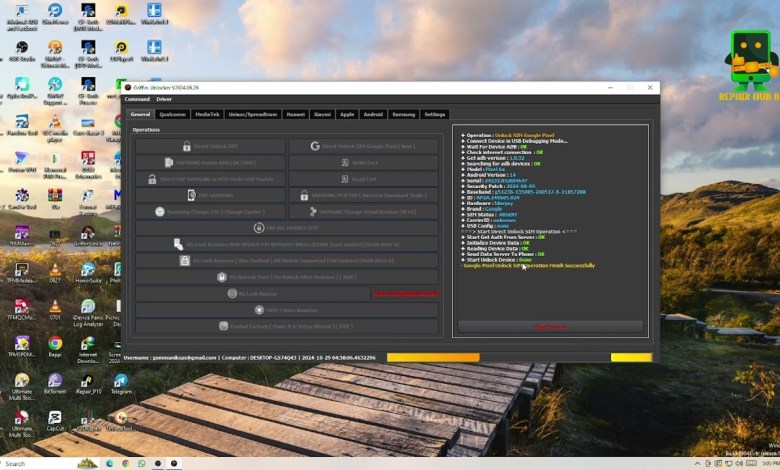Click the Direct Unlock SIM button

(x=210, y=146)
